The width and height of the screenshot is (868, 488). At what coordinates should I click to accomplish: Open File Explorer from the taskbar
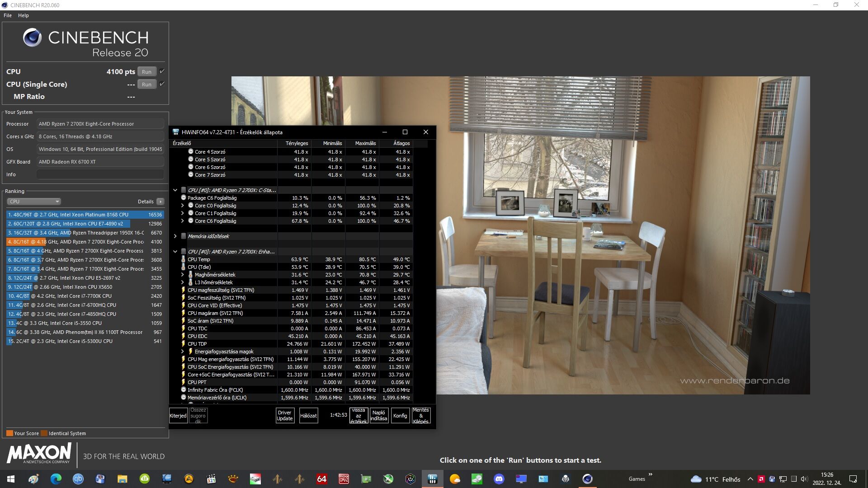click(x=122, y=479)
